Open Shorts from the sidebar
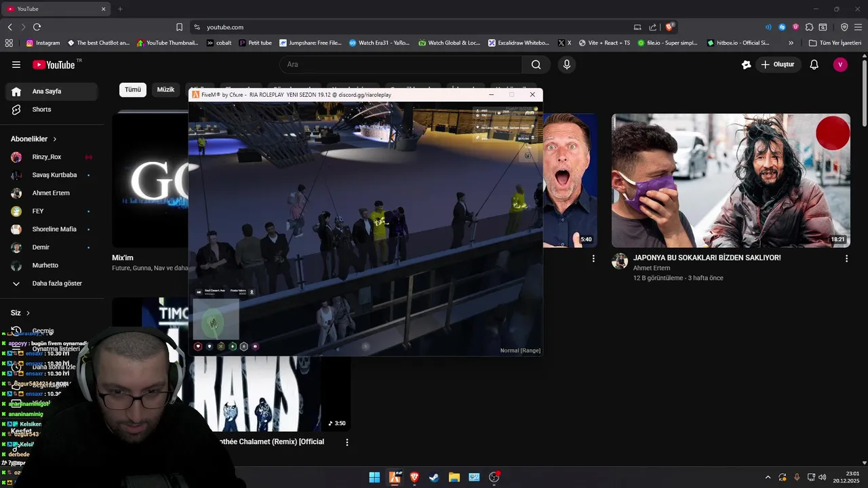Viewport: 868px width, 488px height. [52, 110]
